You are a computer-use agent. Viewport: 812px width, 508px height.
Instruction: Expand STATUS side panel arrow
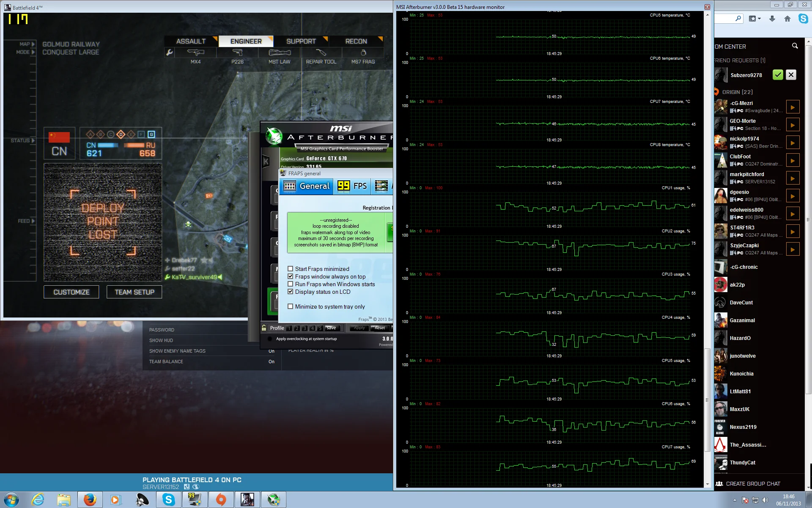point(33,141)
